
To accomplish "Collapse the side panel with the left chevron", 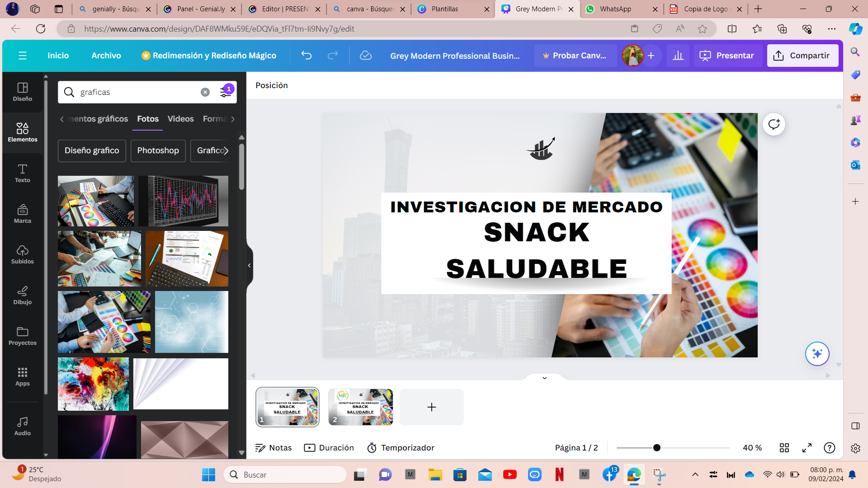I will coord(250,265).
